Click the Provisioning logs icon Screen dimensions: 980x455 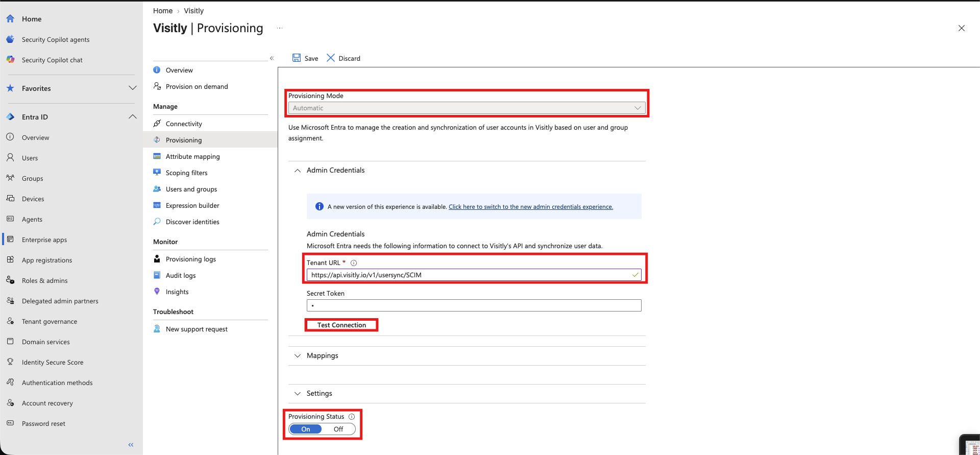(157, 259)
